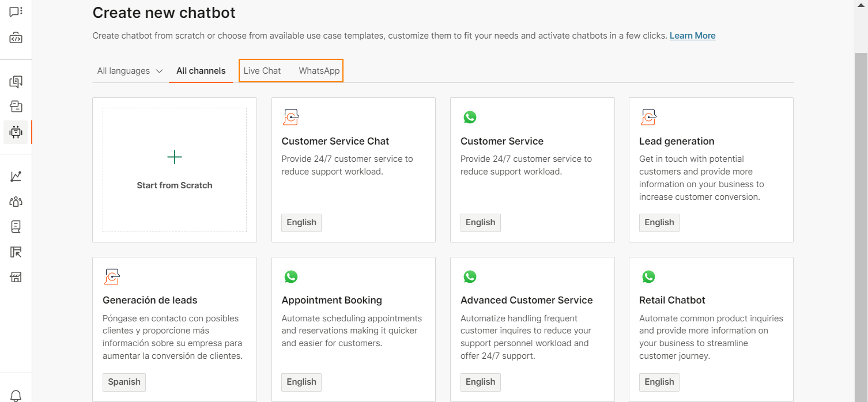Click the plus icon in Start from Scratch

(174, 157)
